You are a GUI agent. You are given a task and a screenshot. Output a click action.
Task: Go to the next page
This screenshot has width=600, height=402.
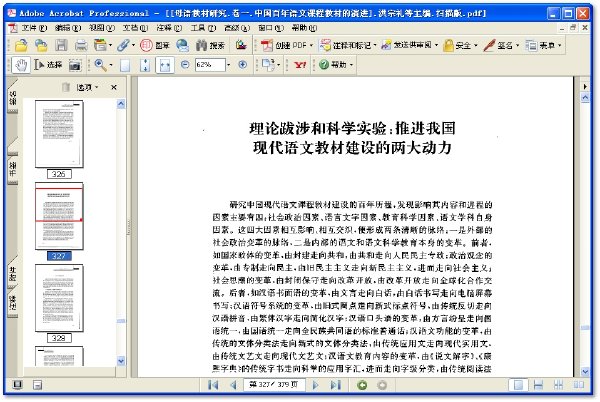315,385
